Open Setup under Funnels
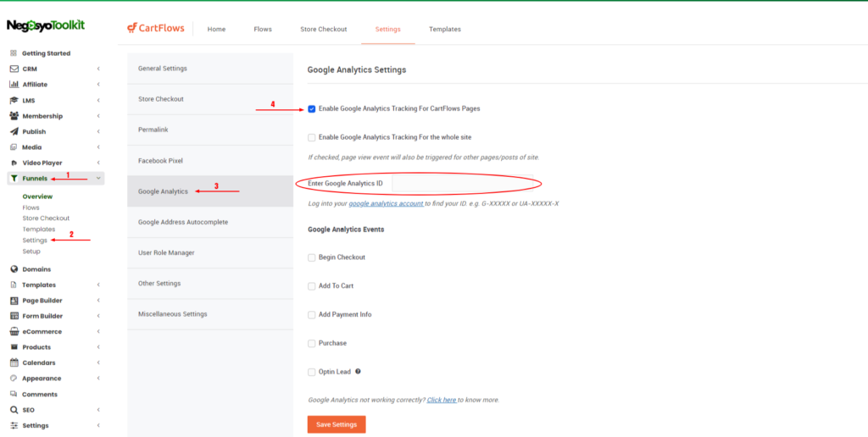 31,252
